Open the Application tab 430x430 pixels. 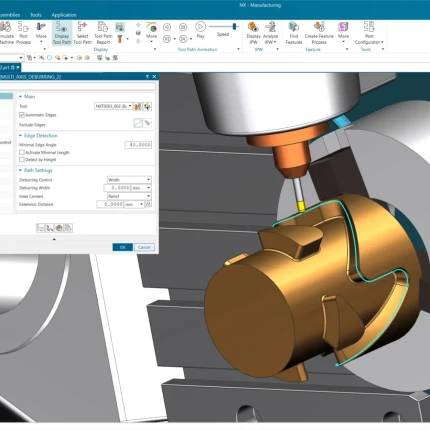(64, 15)
